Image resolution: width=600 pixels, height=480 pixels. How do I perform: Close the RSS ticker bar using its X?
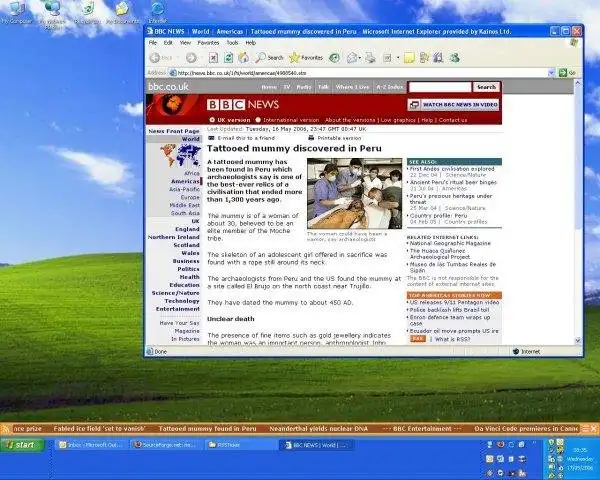click(593, 429)
